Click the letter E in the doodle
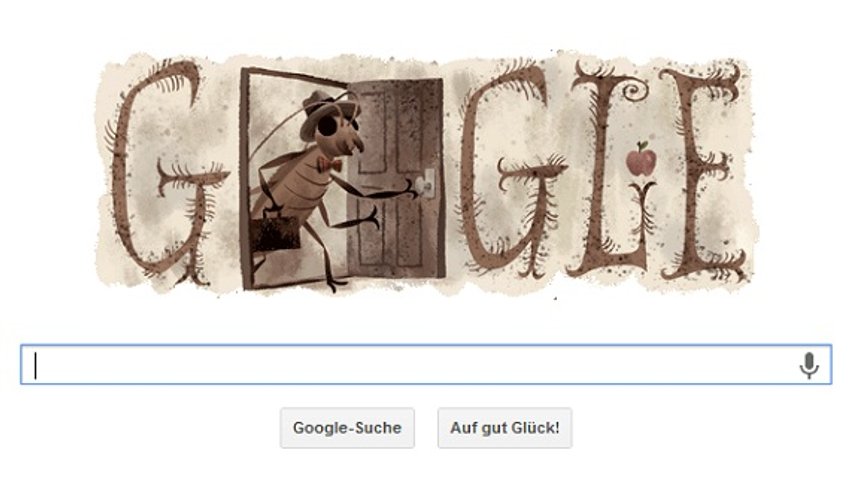This screenshot has height=478, width=850. click(x=703, y=172)
